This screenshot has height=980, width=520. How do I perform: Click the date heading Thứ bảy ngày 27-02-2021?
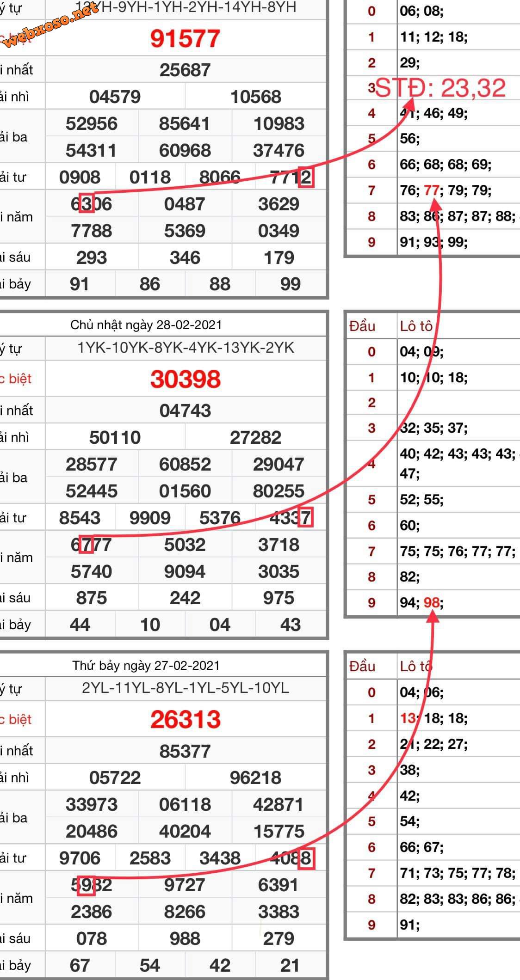click(146, 666)
